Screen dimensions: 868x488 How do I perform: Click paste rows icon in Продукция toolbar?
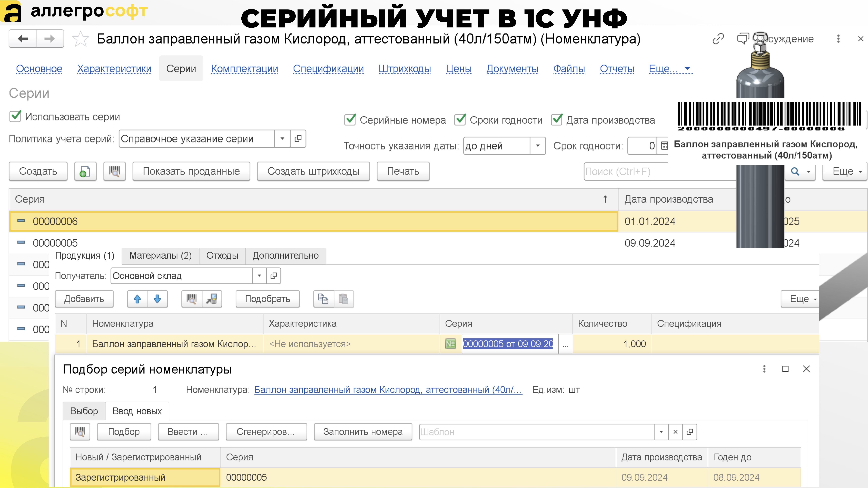click(x=344, y=299)
